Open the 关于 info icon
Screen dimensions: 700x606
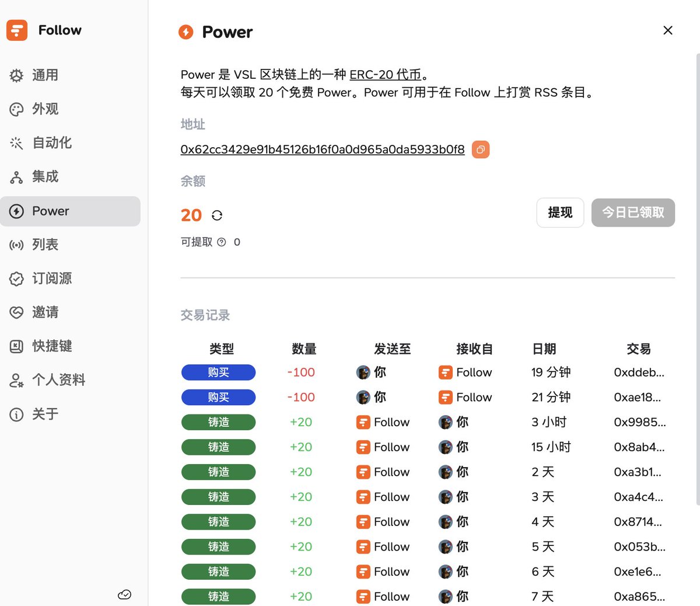(16, 415)
